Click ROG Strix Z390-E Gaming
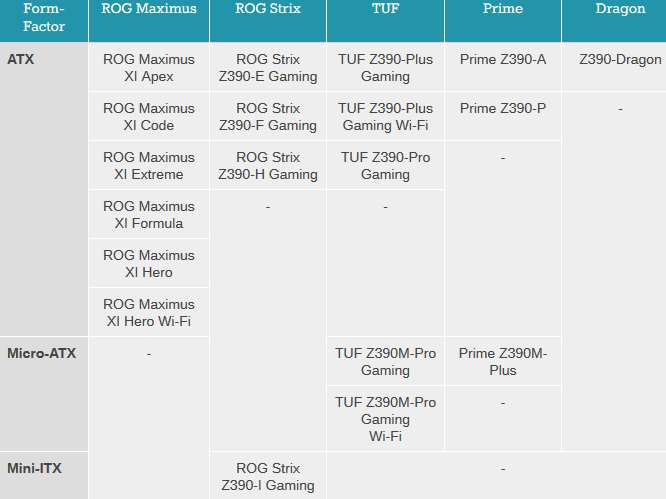Image resolution: width=666 pixels, height=499 pixels. (268, 67)
